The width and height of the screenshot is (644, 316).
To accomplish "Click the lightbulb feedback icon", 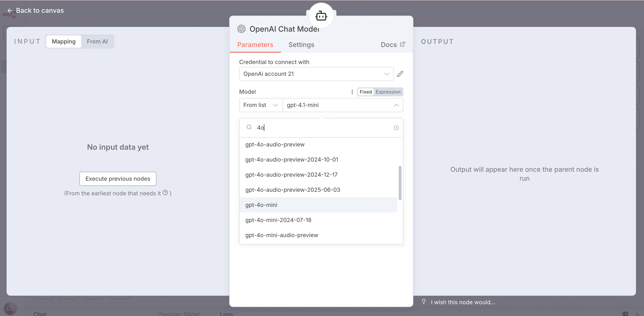I will click(x=424, y=302).
